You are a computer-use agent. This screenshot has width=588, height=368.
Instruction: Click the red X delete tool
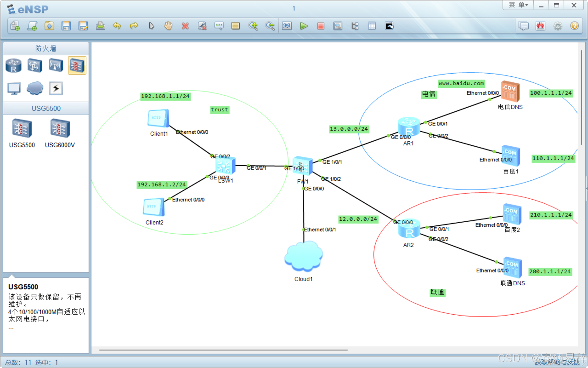(185, 26)
